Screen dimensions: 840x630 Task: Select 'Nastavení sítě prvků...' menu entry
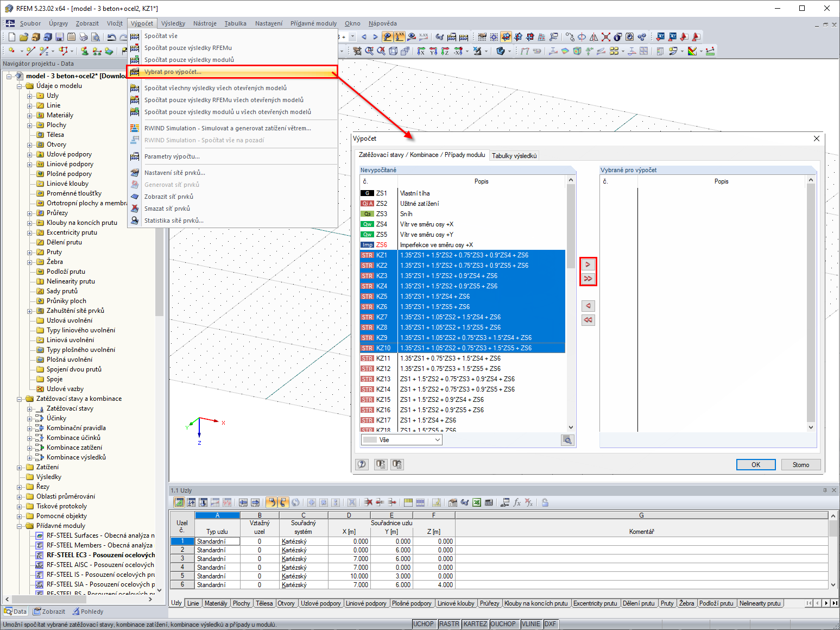233,173
